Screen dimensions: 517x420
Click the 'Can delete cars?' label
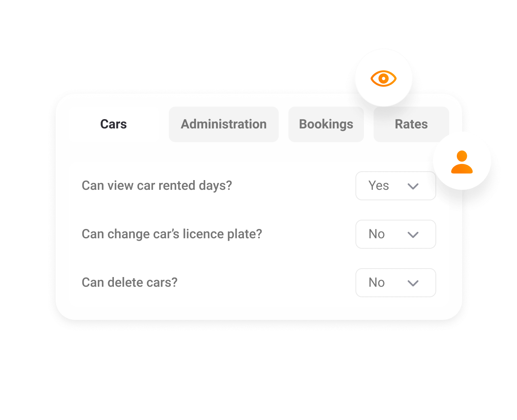tap(130, 283)
